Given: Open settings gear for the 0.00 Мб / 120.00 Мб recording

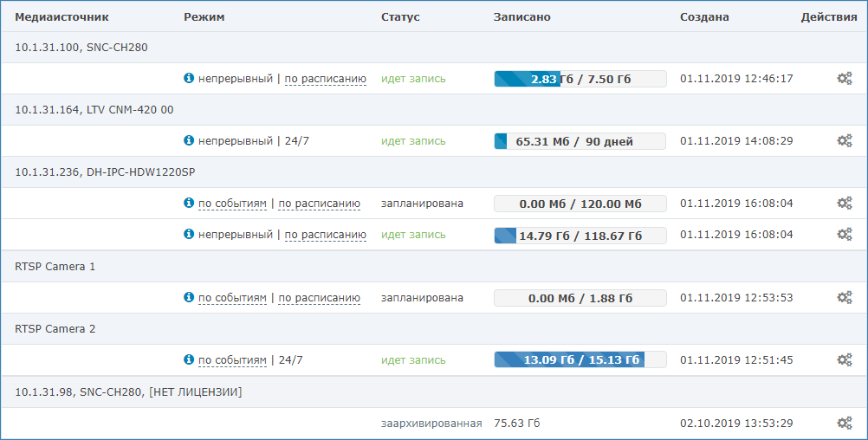Looking at the screenshot, I should pos(844,204).
